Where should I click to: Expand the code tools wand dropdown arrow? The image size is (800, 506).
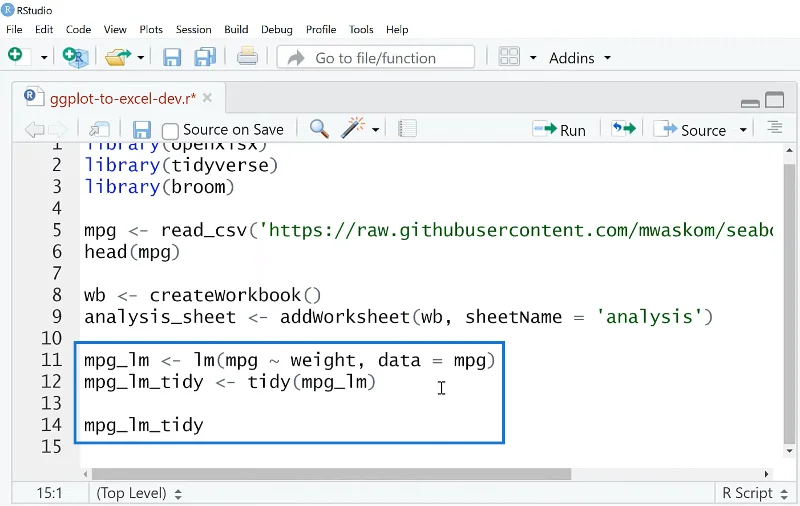pos(376,130)
